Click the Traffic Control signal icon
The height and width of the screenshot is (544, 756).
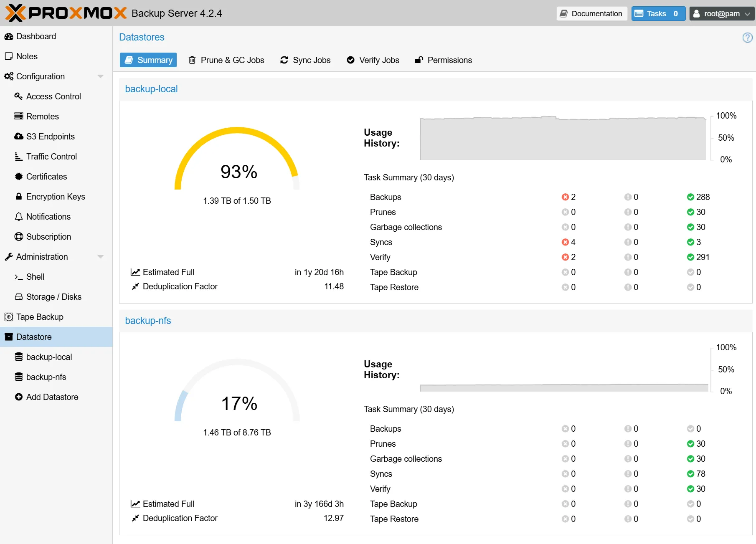coord(18,157)
